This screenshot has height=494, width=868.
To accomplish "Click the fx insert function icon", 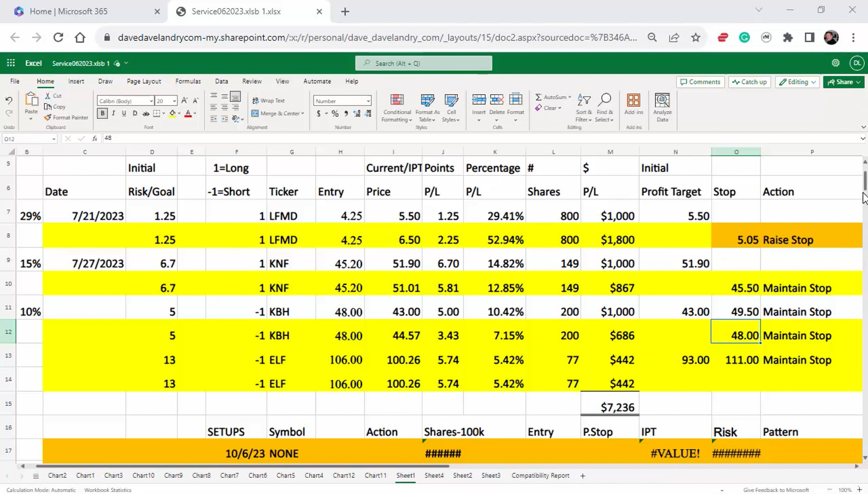I will tap(95, 138).
